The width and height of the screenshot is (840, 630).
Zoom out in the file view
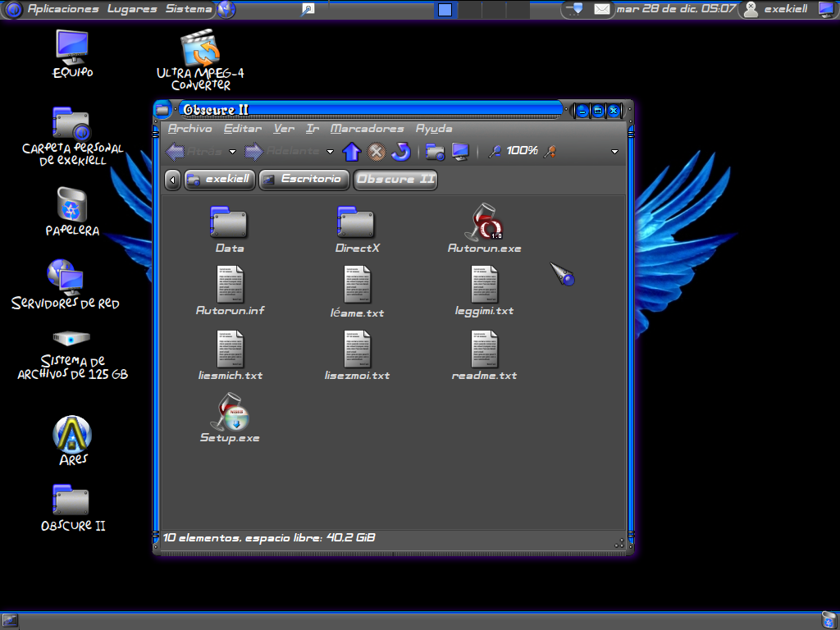495,152
